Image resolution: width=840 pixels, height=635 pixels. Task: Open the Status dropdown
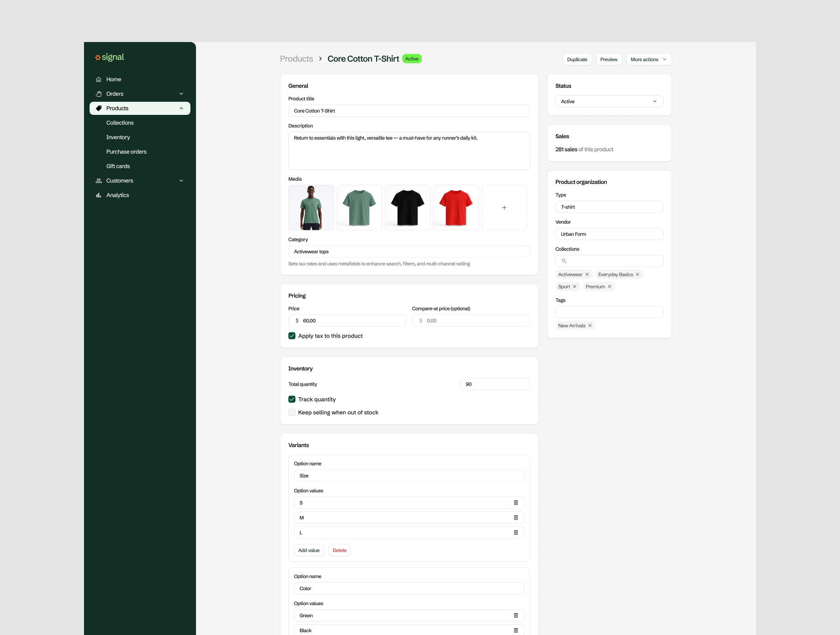click(x=609, y=102)
